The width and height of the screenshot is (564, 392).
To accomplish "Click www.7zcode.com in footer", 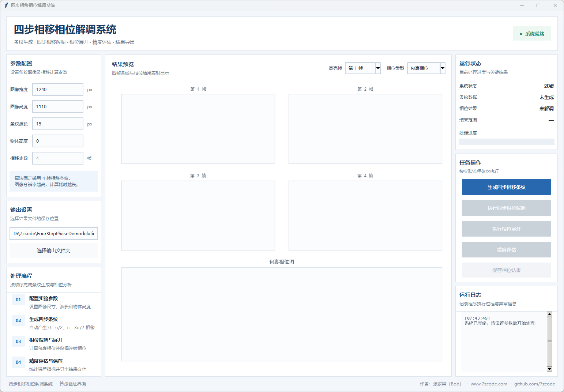I will (x=489, y=384).
